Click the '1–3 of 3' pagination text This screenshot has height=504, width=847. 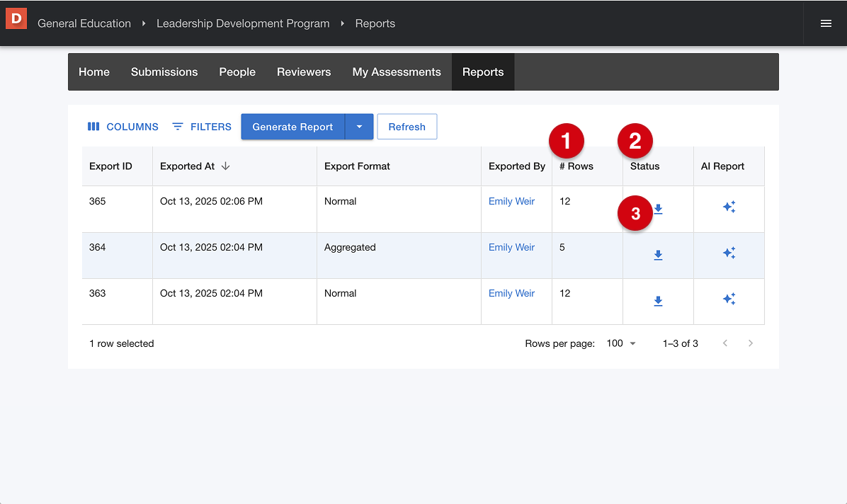tap(680, 343)
